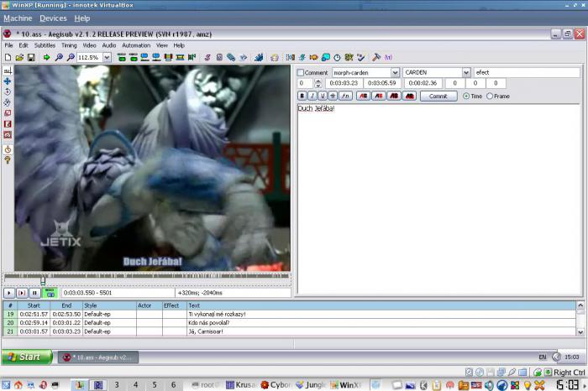This screenshot has height=391, width=588.
Task: Click the second magnifier zoom icon
Action: (71, 57)
